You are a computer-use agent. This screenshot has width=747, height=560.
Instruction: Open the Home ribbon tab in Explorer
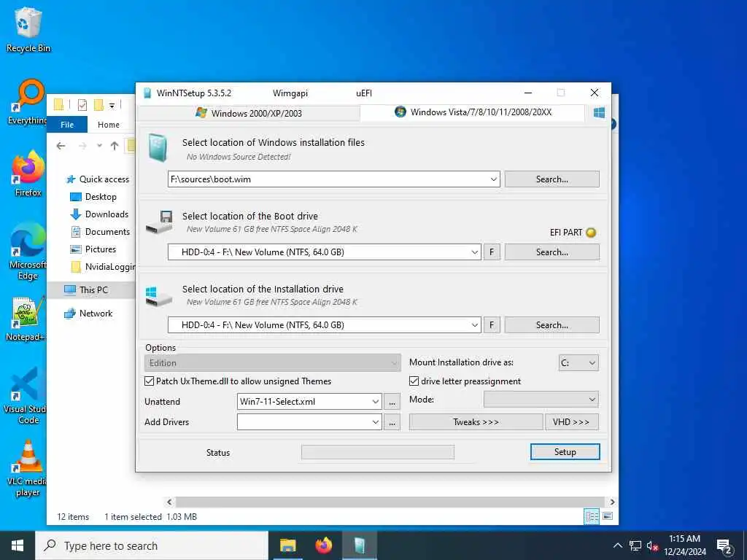click(109, 124)
